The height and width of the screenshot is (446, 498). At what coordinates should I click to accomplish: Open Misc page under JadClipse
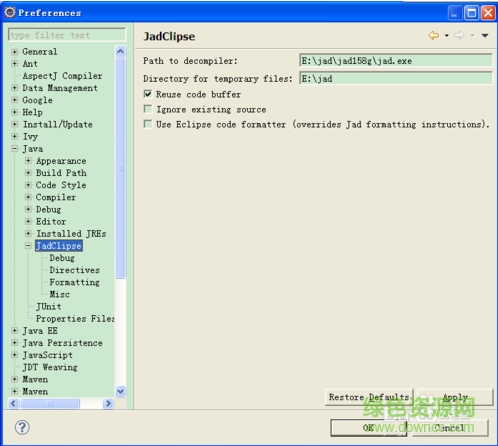point(60,294)
